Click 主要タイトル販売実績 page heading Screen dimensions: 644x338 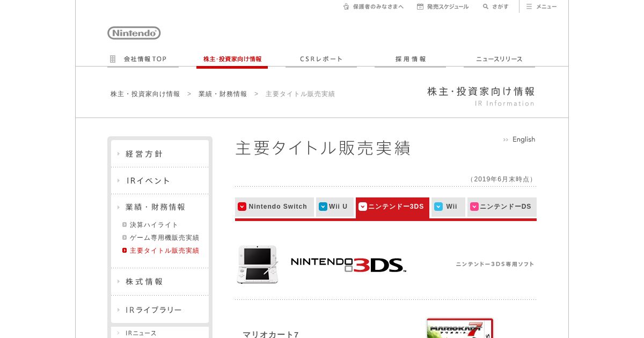pos(323,148)
